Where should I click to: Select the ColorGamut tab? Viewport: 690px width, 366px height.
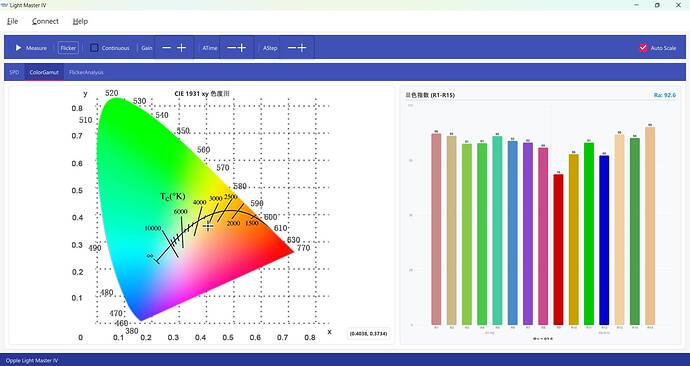click(44, 72)
